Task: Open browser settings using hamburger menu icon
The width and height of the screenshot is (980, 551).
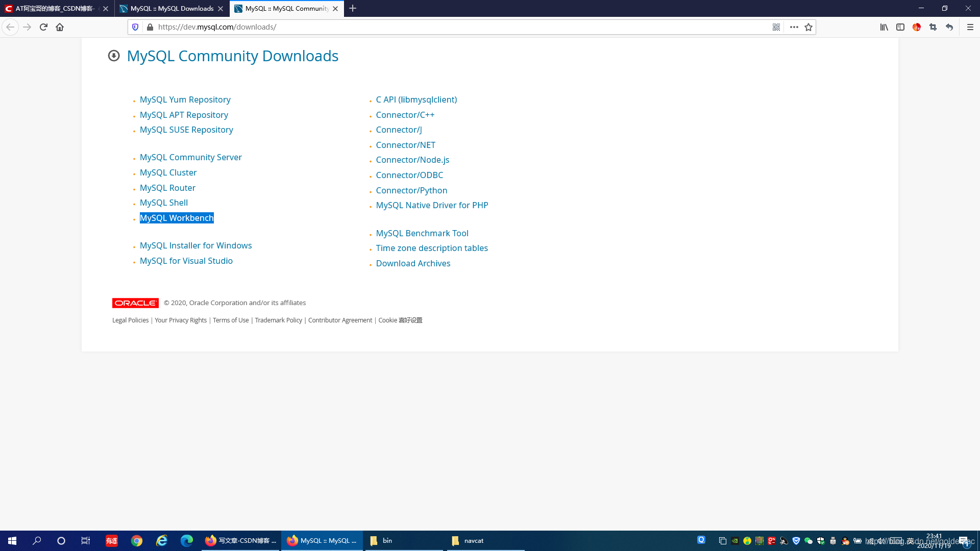Action: [x=970, y=27]
